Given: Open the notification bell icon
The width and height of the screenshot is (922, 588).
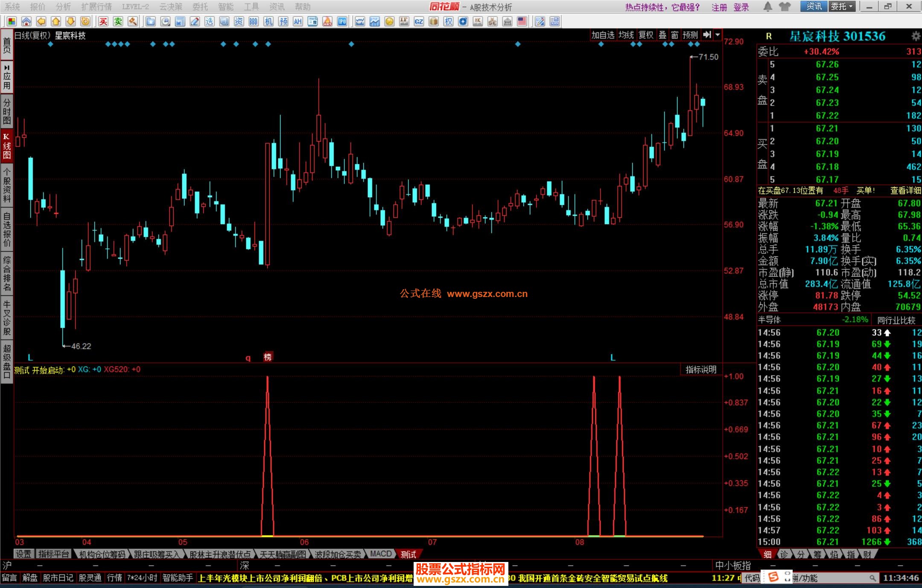Looking at the screenshot, I should [x=767, y=7].
